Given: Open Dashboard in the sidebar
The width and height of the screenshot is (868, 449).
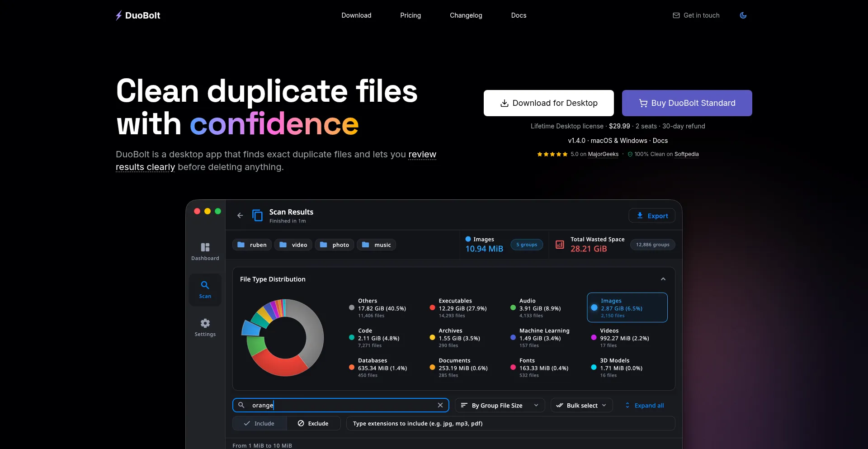Looking at the screenshot, I should coord(205,251).
